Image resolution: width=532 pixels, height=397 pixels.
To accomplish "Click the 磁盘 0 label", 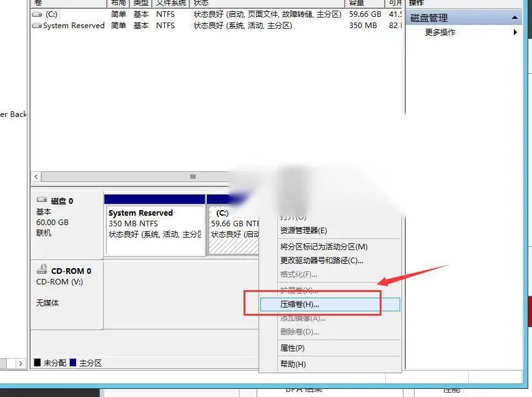I will pos(62,201).
